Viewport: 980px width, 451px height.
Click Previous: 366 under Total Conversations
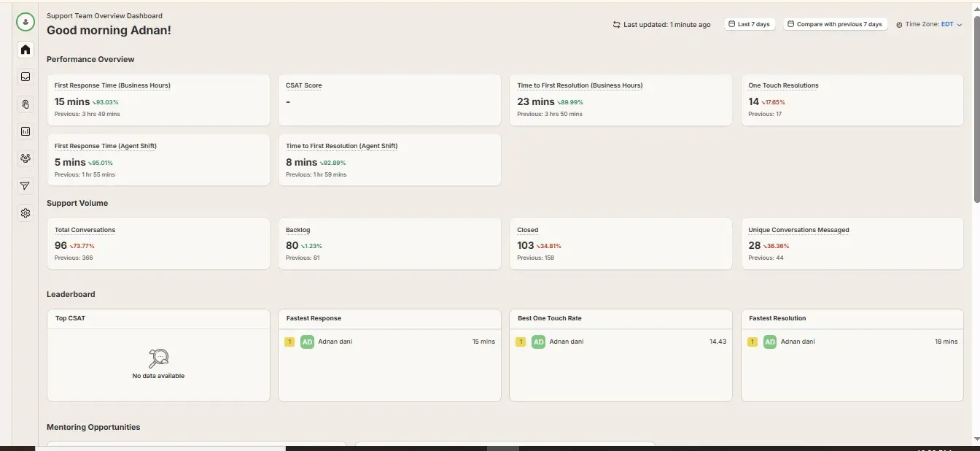click(74, 258)
